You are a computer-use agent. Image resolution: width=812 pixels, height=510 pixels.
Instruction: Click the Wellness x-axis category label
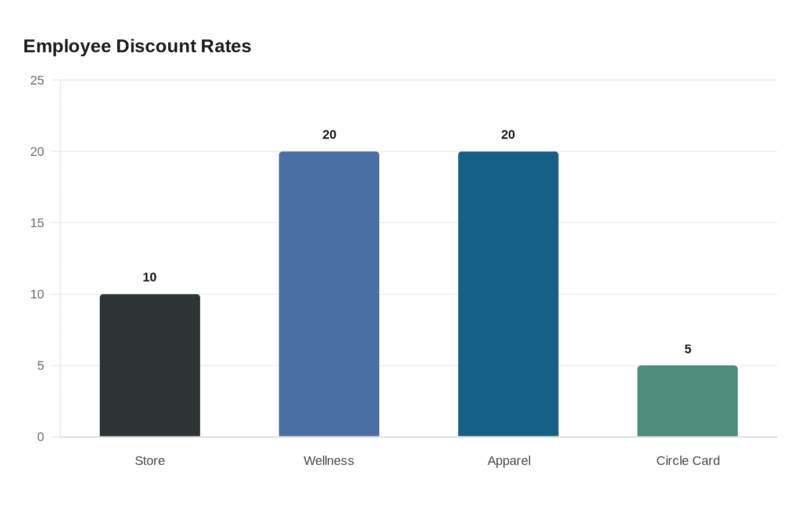point(329,461)
